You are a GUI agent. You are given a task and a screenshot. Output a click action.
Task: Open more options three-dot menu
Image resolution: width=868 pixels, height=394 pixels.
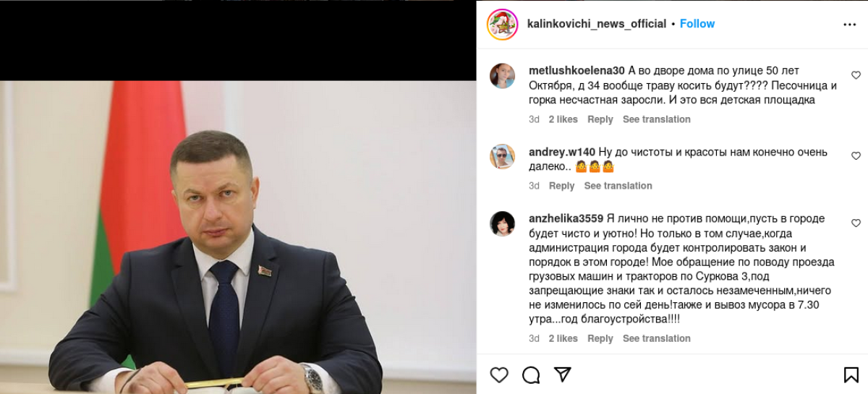[x=850, y=24]
